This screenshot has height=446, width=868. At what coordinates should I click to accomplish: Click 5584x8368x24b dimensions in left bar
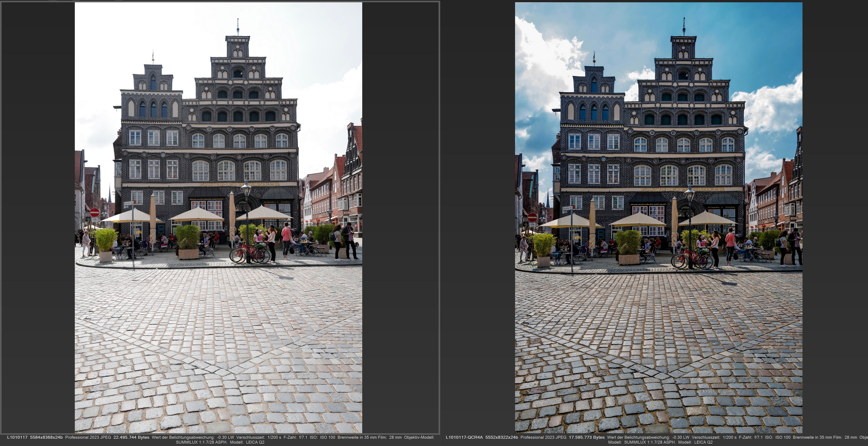click(x=47, y=437)
